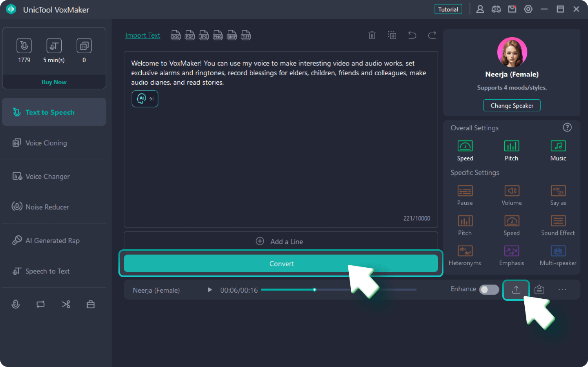Open the Discord community icon
The image size is (588, 367).
click(x=496, y=9)
